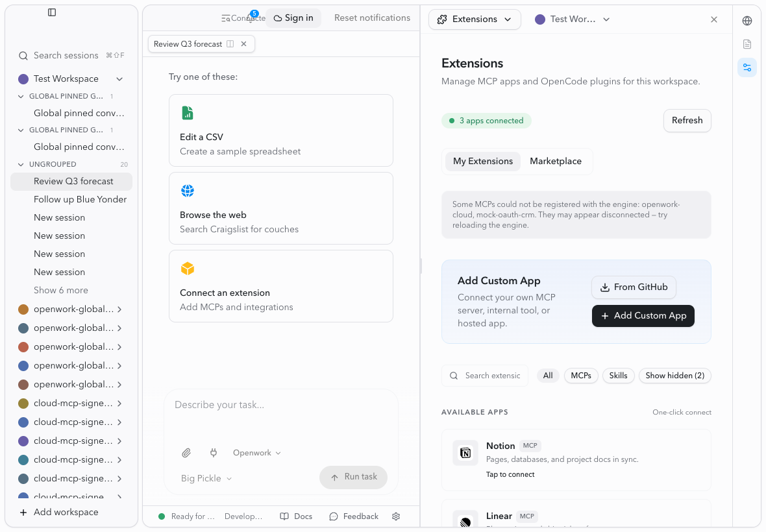This screenshot has height=532, width=766.
Task: Click the Linear app icon
Action: click(x=465, y=520)
